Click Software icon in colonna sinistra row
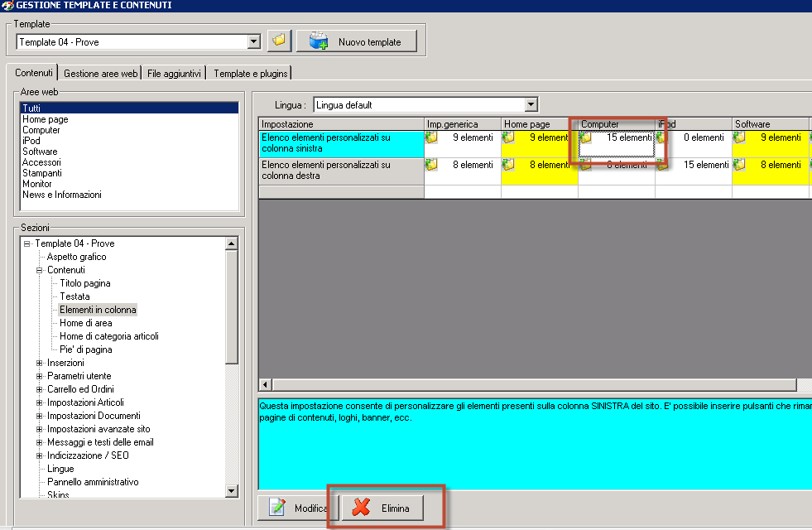The width and height of the screenshot is (812, 530). [739, 137]
